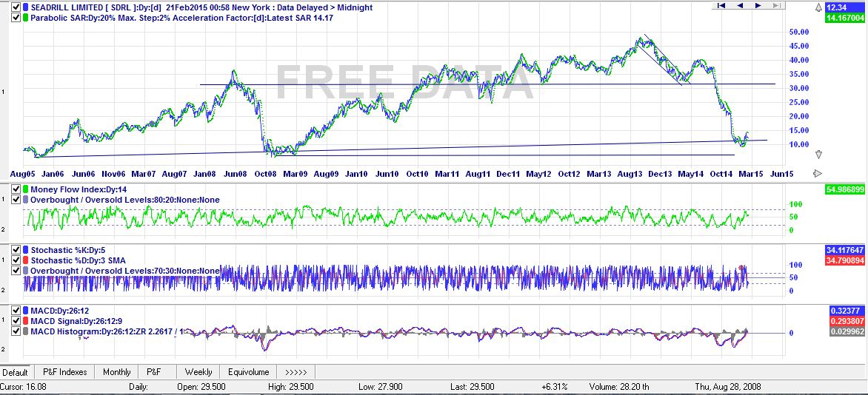Jump to the latest data with the grayed end arrow
The height and width of the screenshot is (395, 868).
tap(776, 5)
